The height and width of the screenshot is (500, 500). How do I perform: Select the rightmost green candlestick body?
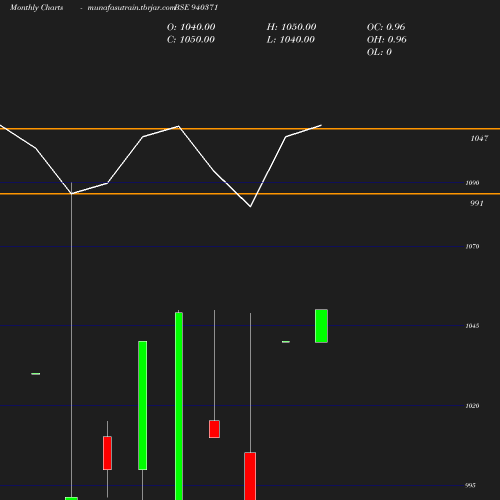pyautogui.click(x=321, y=326)
